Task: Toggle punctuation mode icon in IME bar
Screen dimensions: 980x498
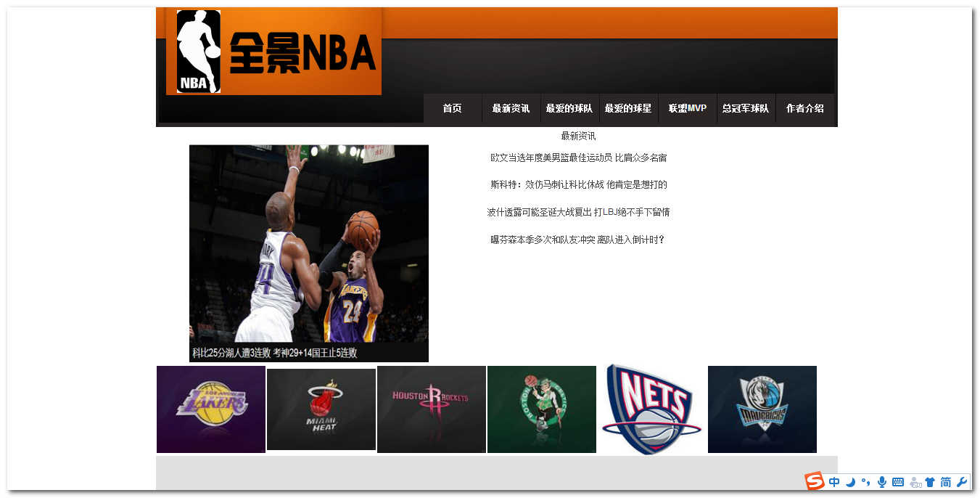Action: [x=866, y=482]
